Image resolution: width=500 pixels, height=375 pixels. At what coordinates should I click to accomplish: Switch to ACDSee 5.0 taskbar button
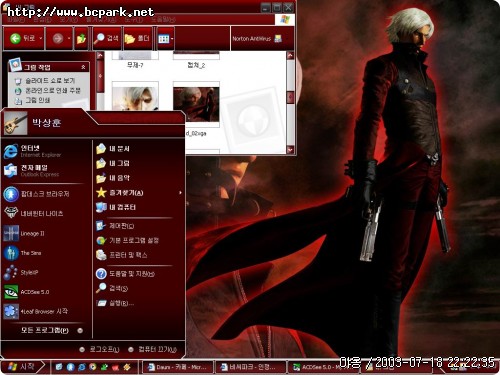coord(322,367)
